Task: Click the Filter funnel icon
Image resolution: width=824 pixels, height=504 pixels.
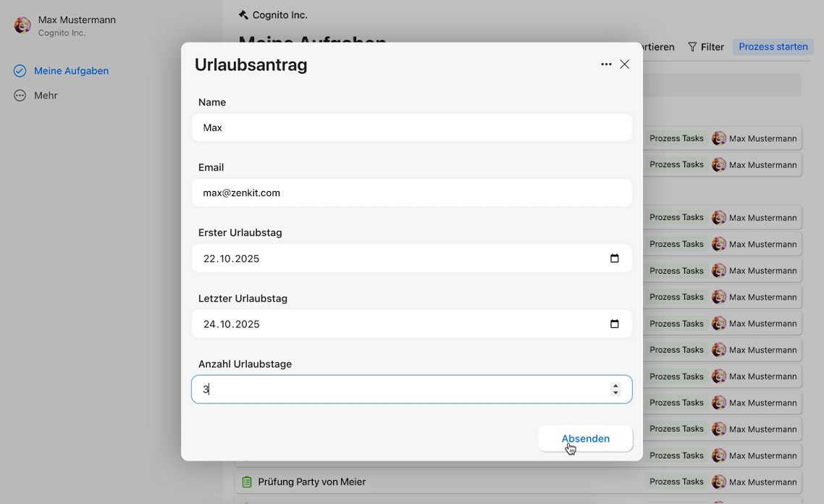Action: click(692, 47)
